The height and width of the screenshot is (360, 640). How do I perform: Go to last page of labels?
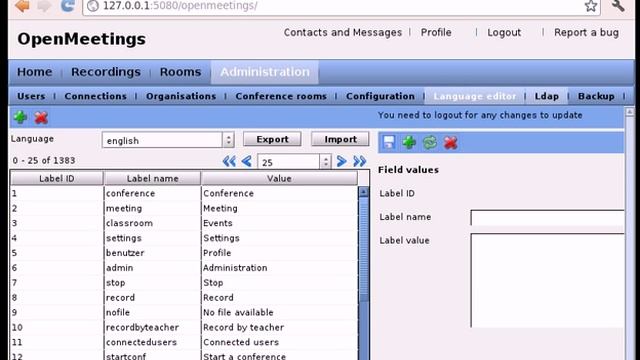(360, 161)
